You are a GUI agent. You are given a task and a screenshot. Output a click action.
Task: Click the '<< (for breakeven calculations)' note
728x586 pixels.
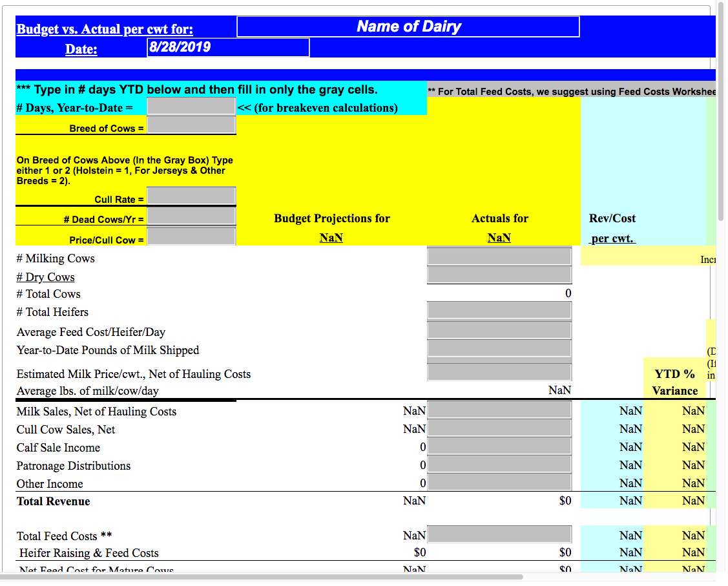pyautogui.click(x=318, y=108)
